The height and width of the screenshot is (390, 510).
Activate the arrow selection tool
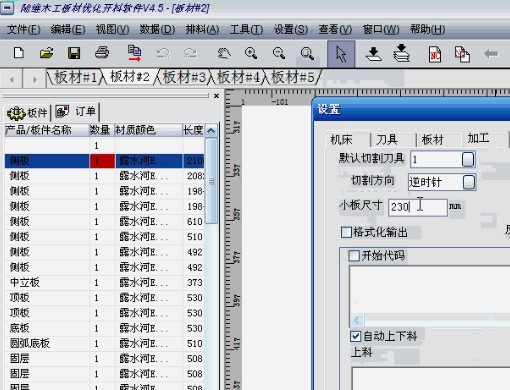click(341, 54)
